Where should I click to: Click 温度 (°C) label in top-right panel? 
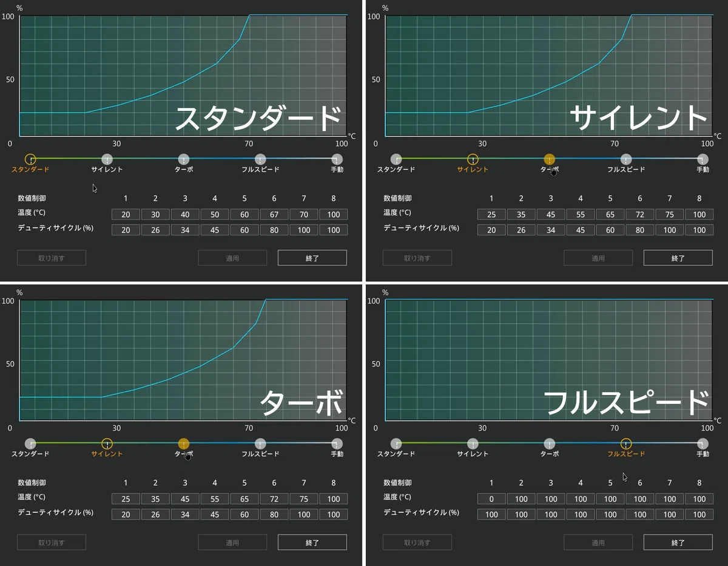(397, 213)
